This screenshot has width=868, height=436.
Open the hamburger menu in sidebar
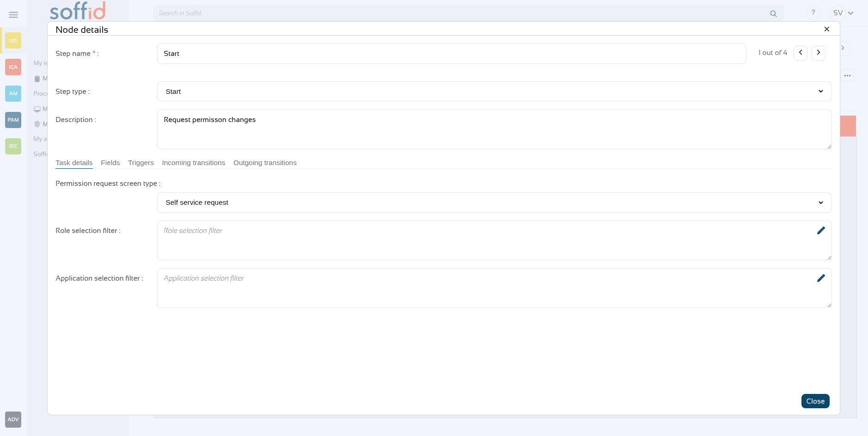coord(13,15)
